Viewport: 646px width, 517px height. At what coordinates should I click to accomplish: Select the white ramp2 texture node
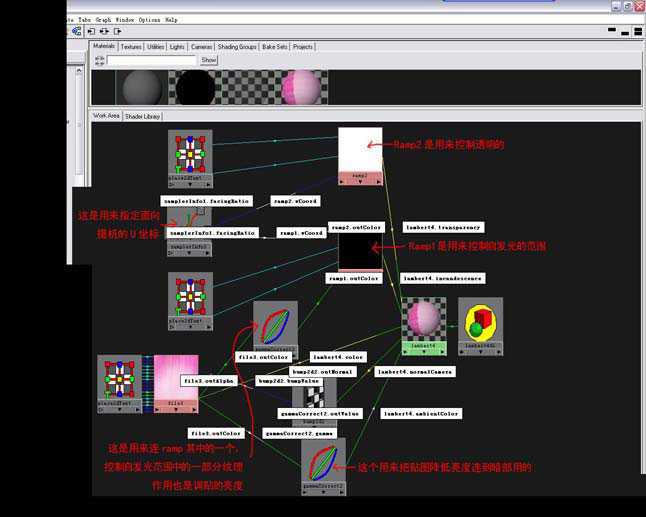pyautogui.click(x=360, y=150)
